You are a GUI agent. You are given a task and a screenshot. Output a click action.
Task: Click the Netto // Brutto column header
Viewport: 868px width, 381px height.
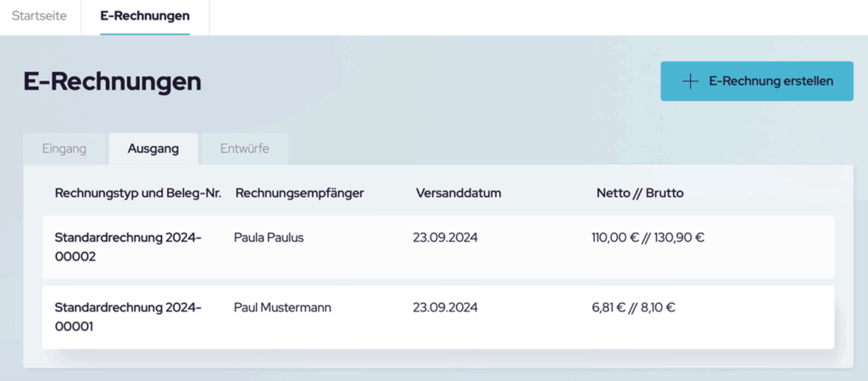[x=640, y=193]
